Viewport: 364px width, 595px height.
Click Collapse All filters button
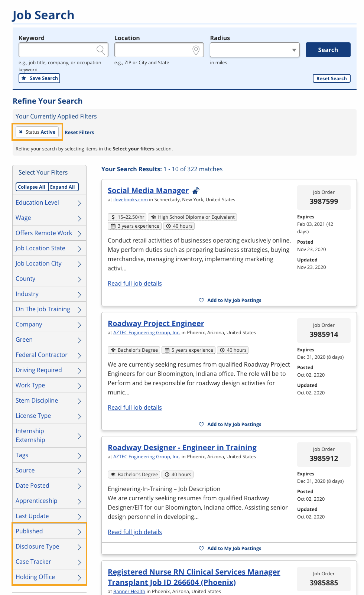(x=32, y=187)
